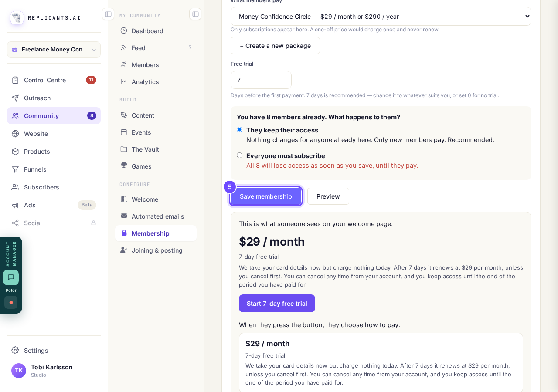Click the TK user avatar

(19, 371)
